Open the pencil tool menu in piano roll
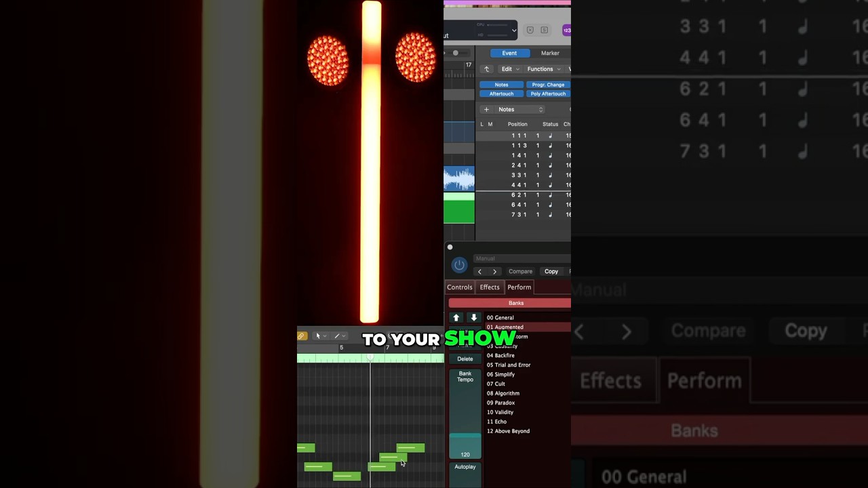 (x=339, y=336)
